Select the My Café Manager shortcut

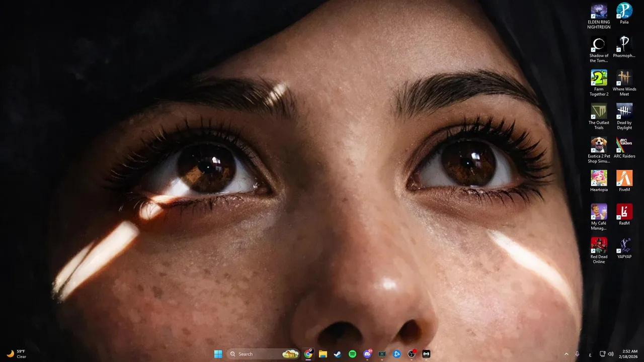(599, 217)
